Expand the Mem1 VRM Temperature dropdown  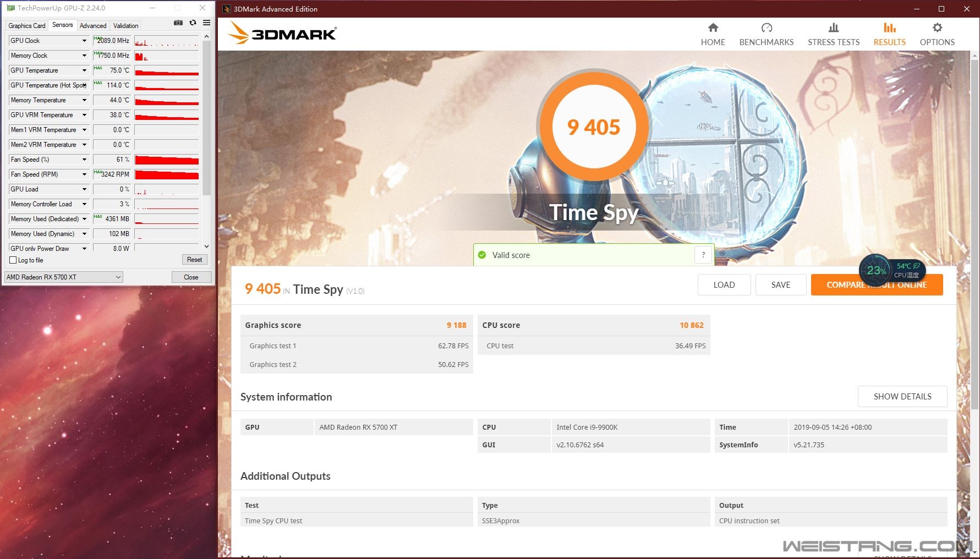[84, 130]
